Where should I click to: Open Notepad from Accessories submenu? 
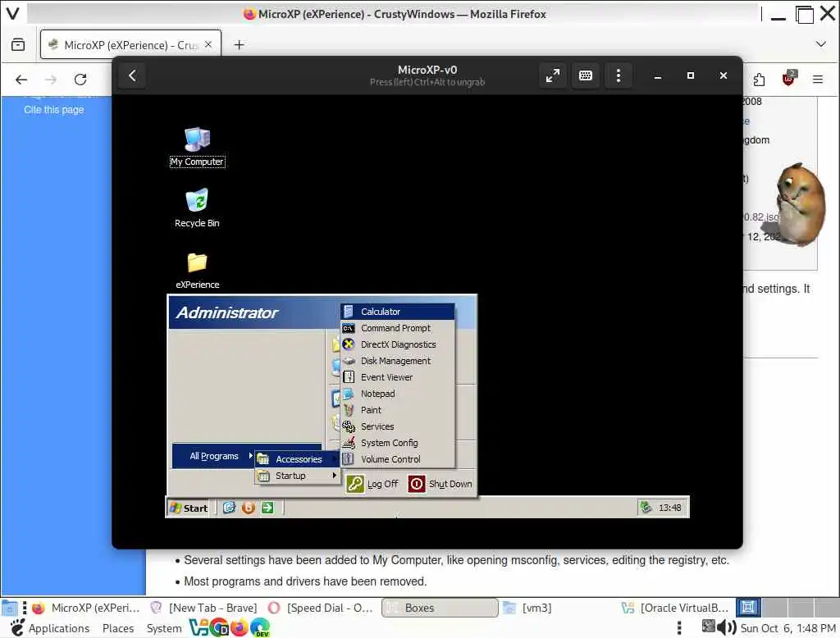[x=398, y=394]
